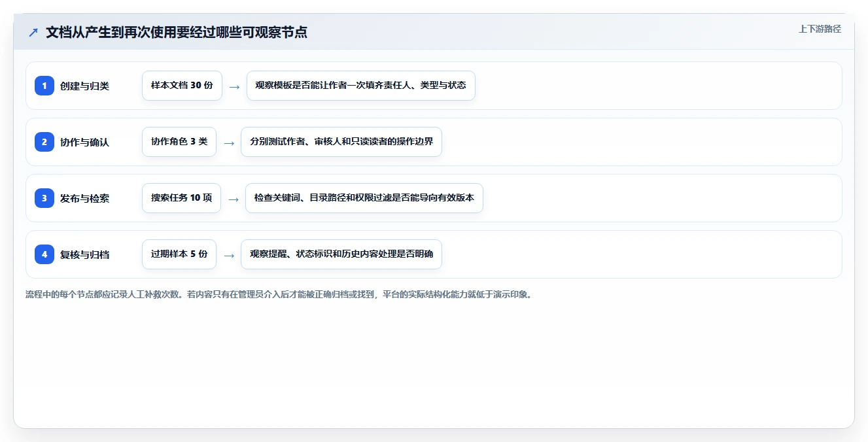
Task: Click the footnote starting 流程中的每个节点
Action: point(280,294)
